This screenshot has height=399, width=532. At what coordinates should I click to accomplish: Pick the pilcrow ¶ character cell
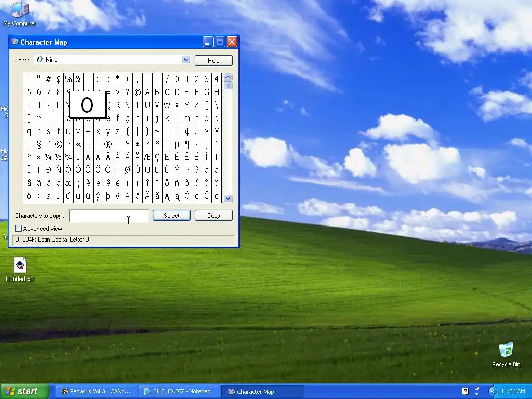point(187,144)
